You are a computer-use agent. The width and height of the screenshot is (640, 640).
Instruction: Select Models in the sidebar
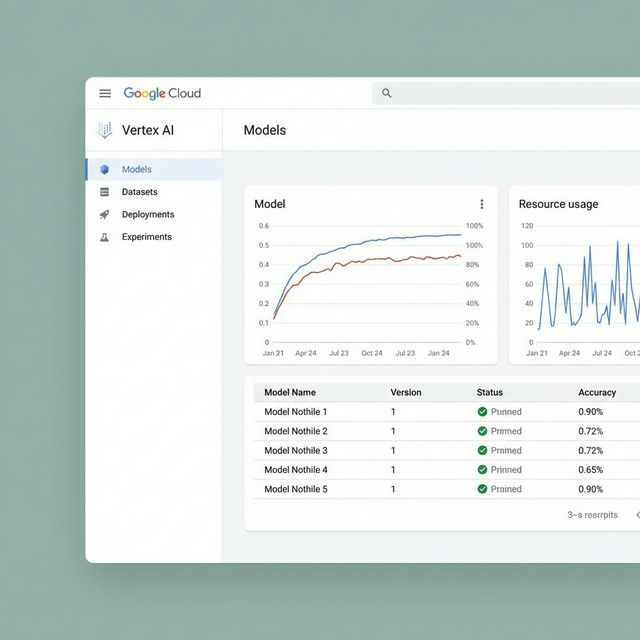pyautogui.click(x=154, y=169)
